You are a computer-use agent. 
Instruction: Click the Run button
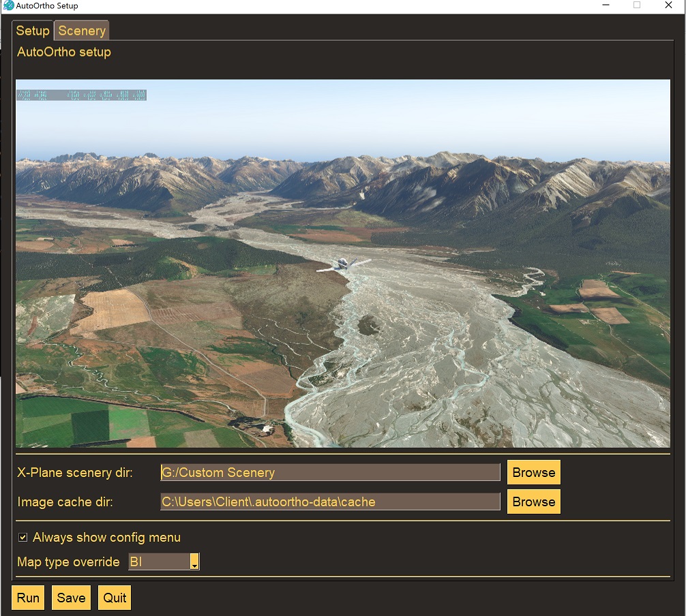click(x=28, y=598)
